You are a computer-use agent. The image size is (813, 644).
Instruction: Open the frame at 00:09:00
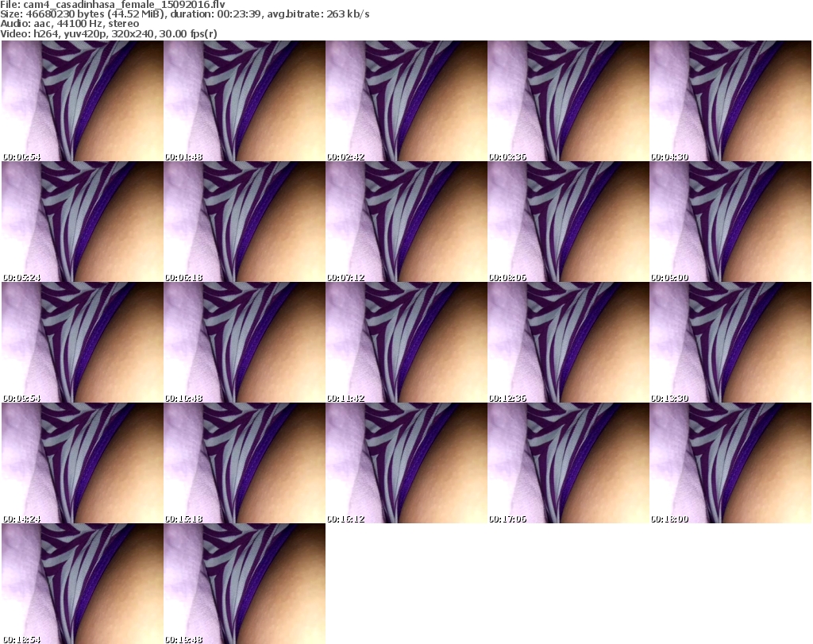730,222
